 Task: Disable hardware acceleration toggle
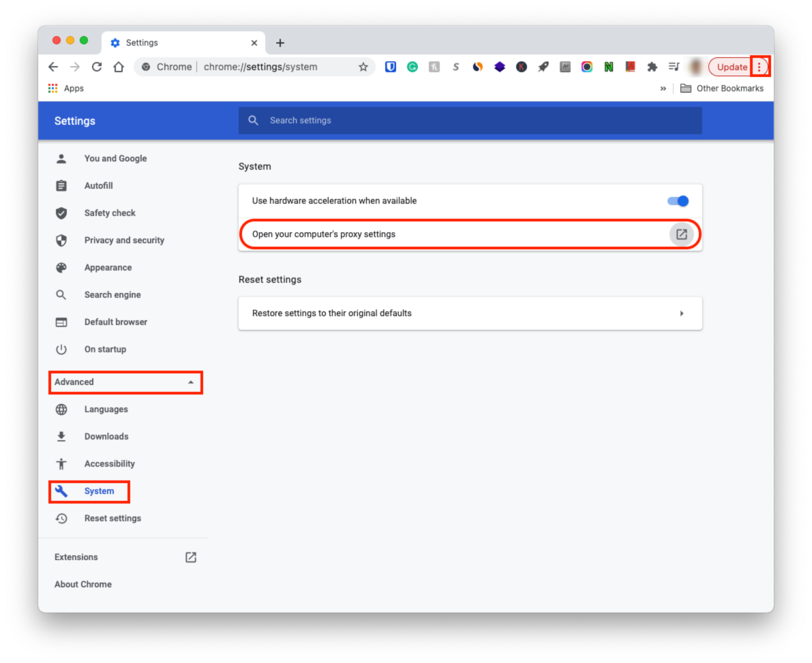[x=678, y=200]
